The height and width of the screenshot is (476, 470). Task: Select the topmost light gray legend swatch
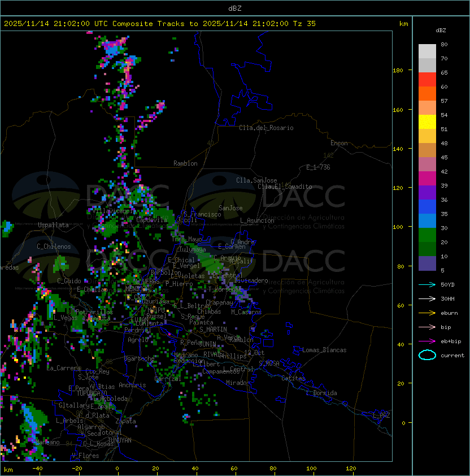[x=427, y=51]
